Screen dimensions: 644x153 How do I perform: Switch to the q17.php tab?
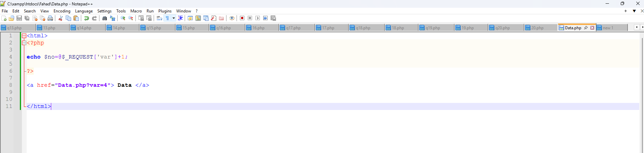[x=293, y=28]
